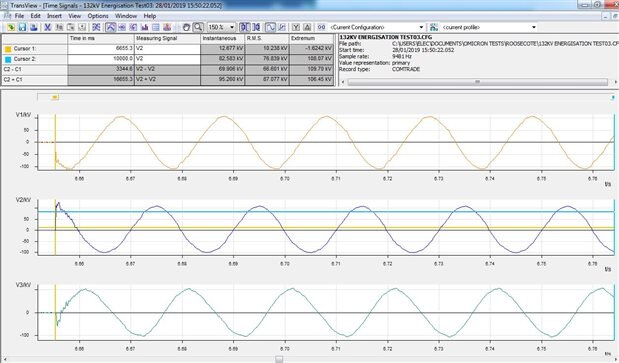This screenshot has width=619, height=363.
Task: Click the yellow cursor marker on the time ruler
Action: point(55,97)
